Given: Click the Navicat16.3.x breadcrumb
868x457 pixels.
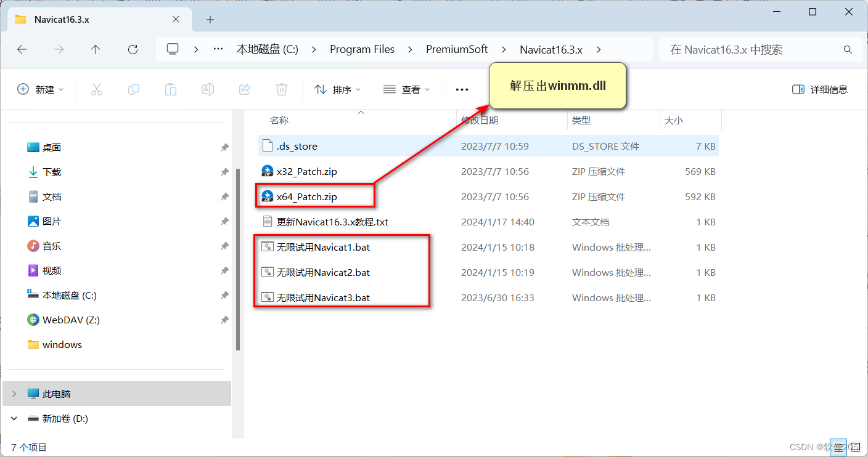Looking at the screenshot, I should [551, 49].
